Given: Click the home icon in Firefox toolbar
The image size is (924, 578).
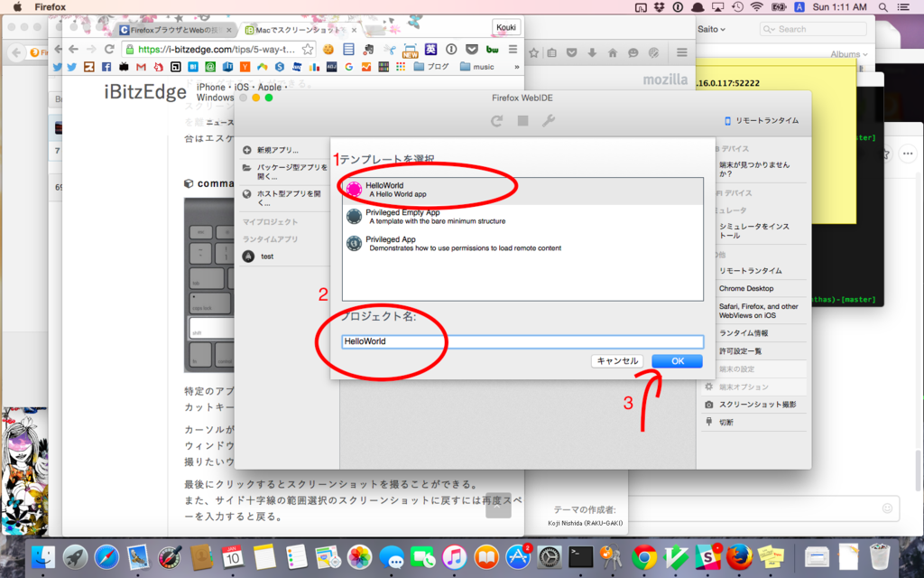Looking at the screenshot, I should pos(613,52).
